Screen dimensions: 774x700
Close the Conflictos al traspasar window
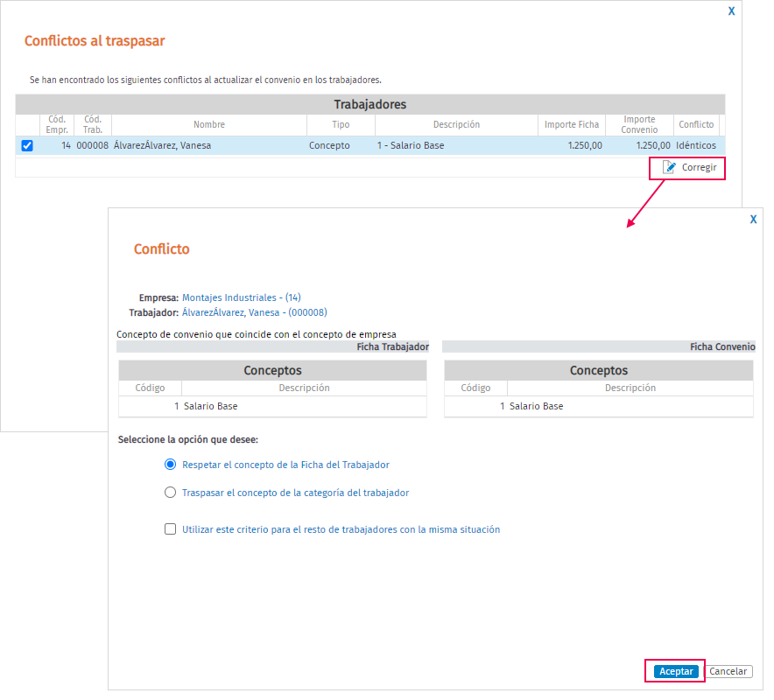tap(732, 10)
